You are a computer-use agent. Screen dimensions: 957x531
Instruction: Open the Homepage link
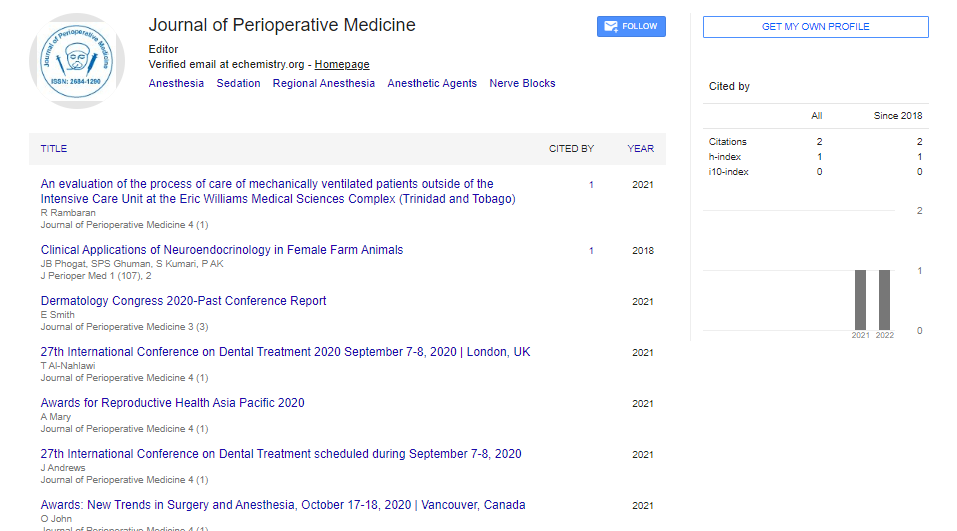click(x=342, y=64)
